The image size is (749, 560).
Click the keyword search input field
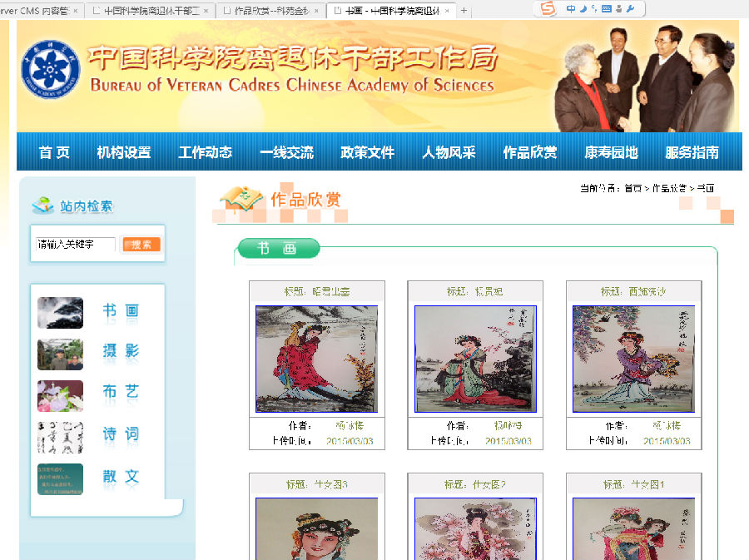point(75,245)
